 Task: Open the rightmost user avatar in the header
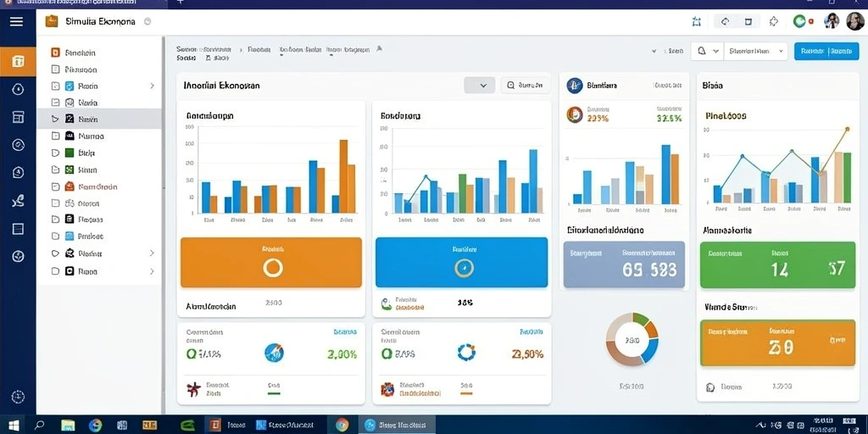(854, 21)
